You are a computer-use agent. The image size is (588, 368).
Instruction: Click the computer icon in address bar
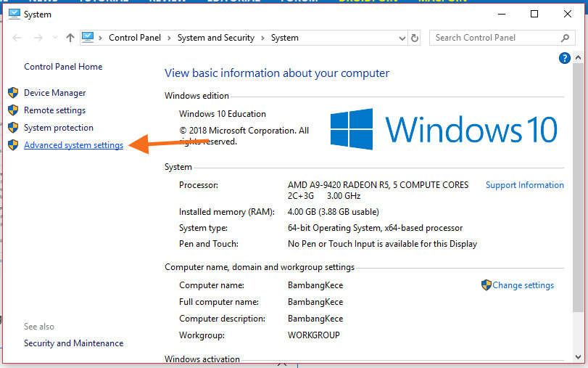pyautogui.click(x=88, y=38)
